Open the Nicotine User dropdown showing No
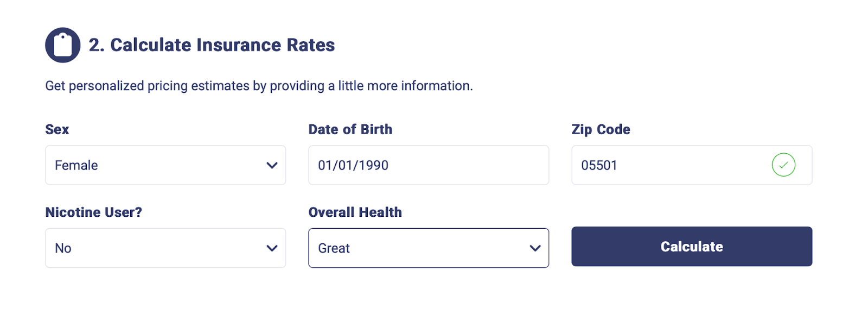 (165, 248)
